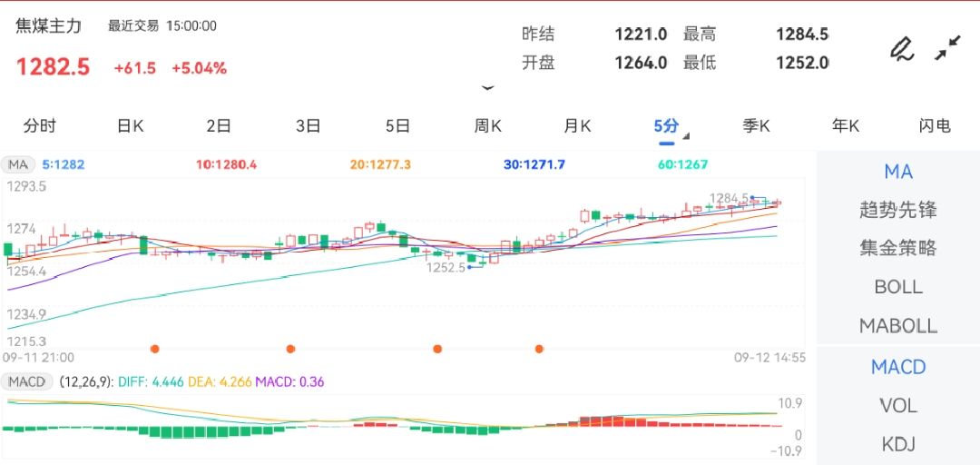This screenshot has width=980, height=465.
Task: Tap the collapse fullscreen arrows icon
Action: point(948,48)
